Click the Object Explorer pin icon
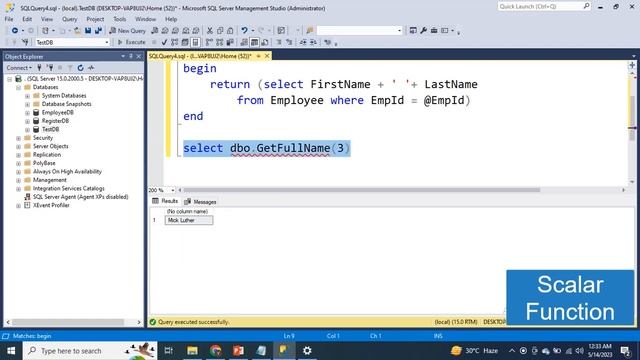640x360 pixels. click(131, 56)
